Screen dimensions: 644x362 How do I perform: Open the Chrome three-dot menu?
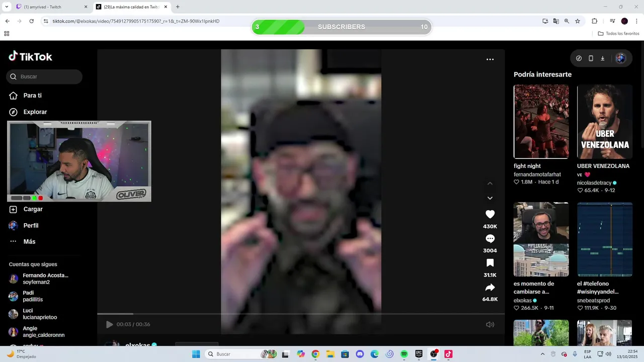[x=636, y=21]
